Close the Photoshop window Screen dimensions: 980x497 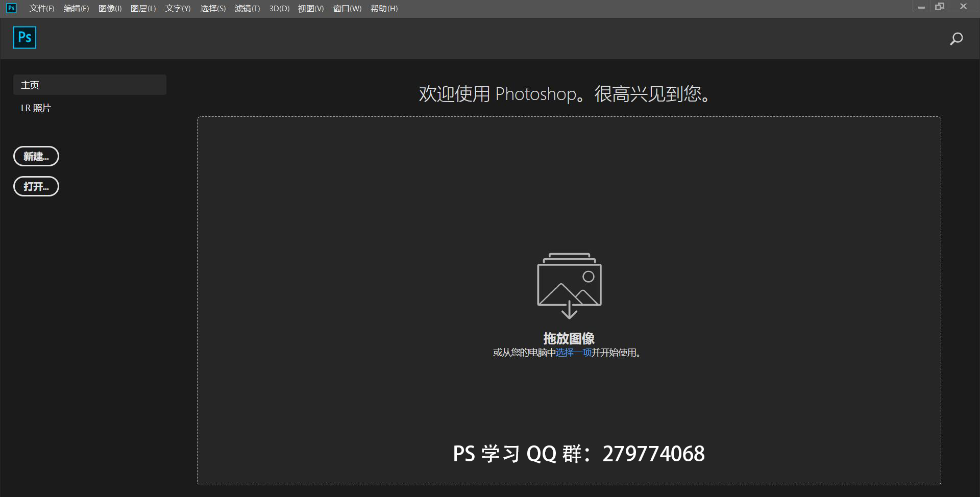point(963,7)
